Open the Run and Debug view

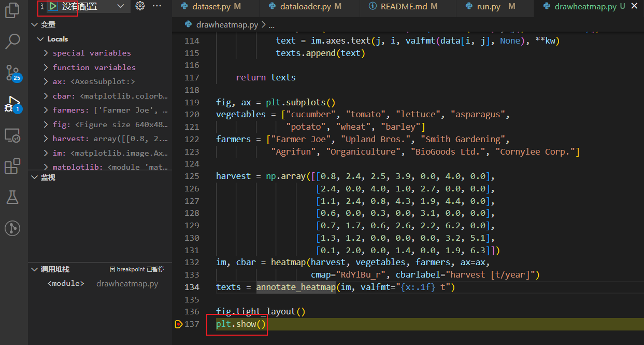(12, 104)
